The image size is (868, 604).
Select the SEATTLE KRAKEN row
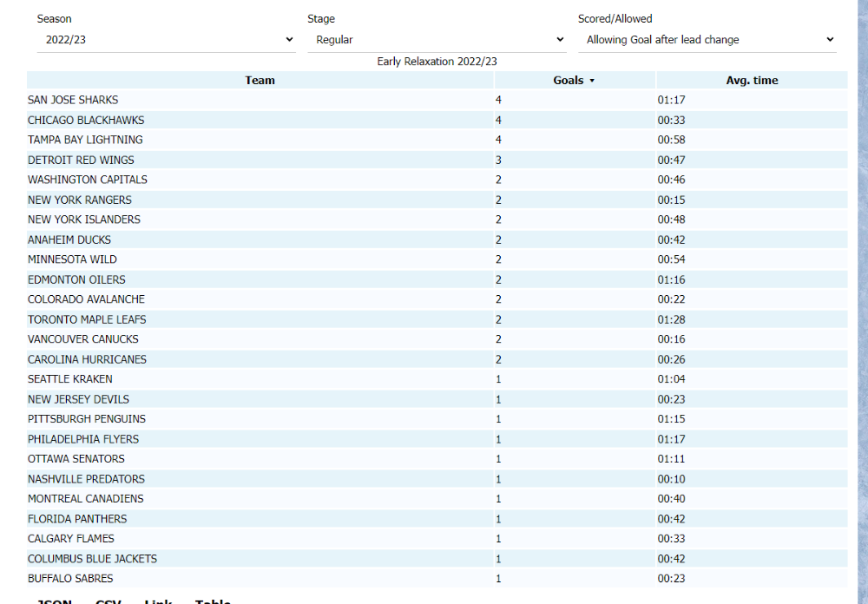pyautogui.click(x=437, y=379)
